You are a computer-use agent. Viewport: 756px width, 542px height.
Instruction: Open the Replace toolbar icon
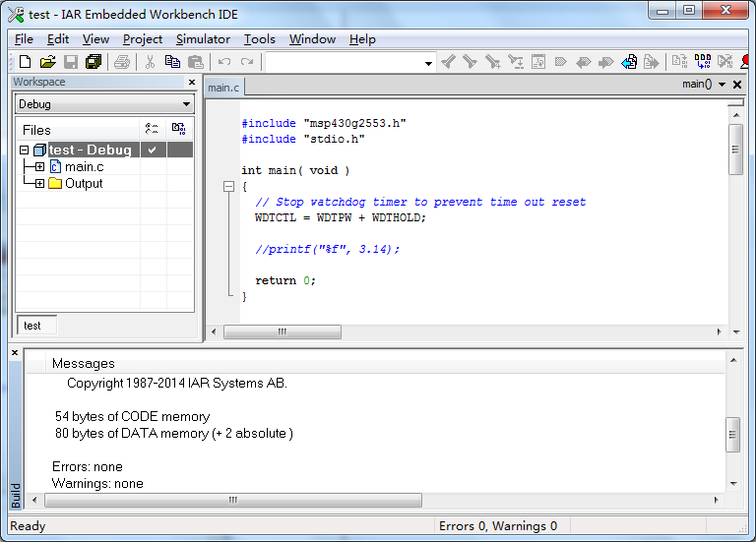point(516,62)
